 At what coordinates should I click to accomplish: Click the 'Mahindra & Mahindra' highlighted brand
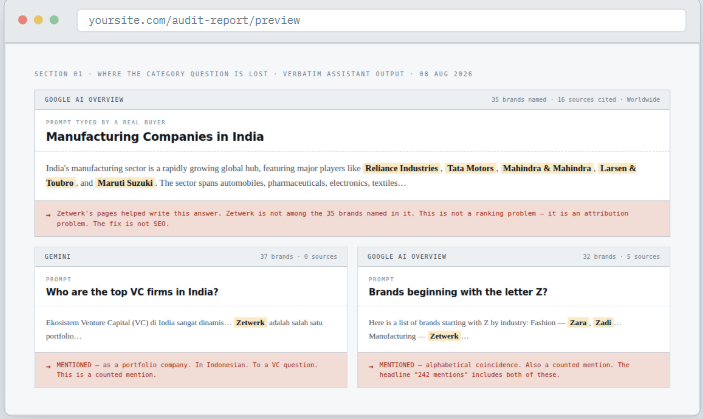(x=547, y=168)
